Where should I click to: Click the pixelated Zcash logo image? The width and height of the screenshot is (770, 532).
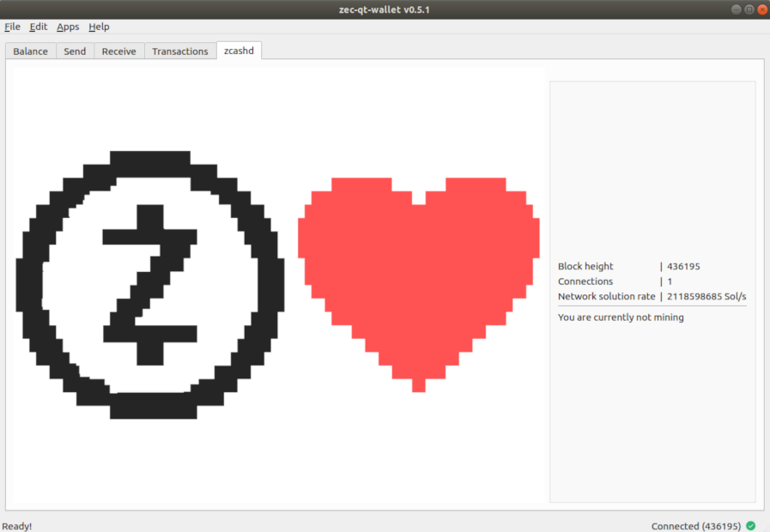(x=150, y=285)
